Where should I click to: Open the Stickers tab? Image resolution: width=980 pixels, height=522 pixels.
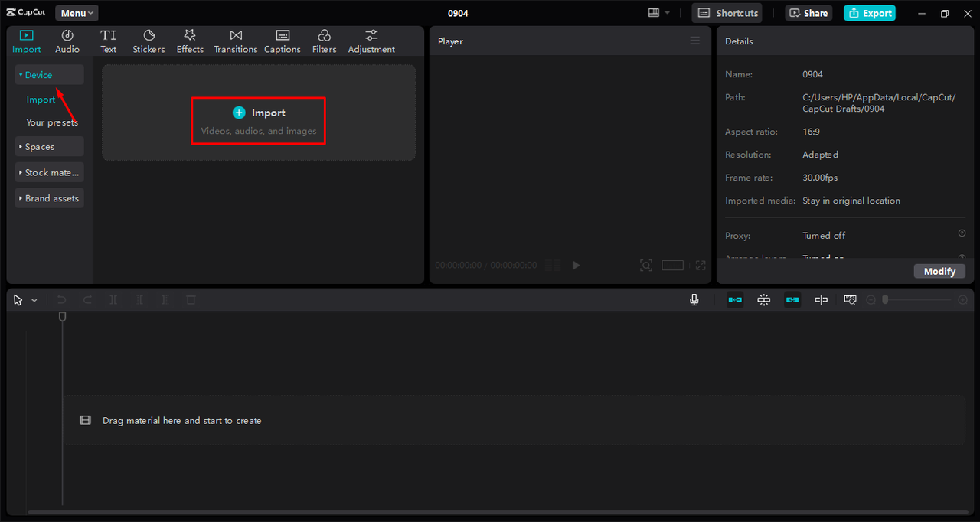click(149, 41)
